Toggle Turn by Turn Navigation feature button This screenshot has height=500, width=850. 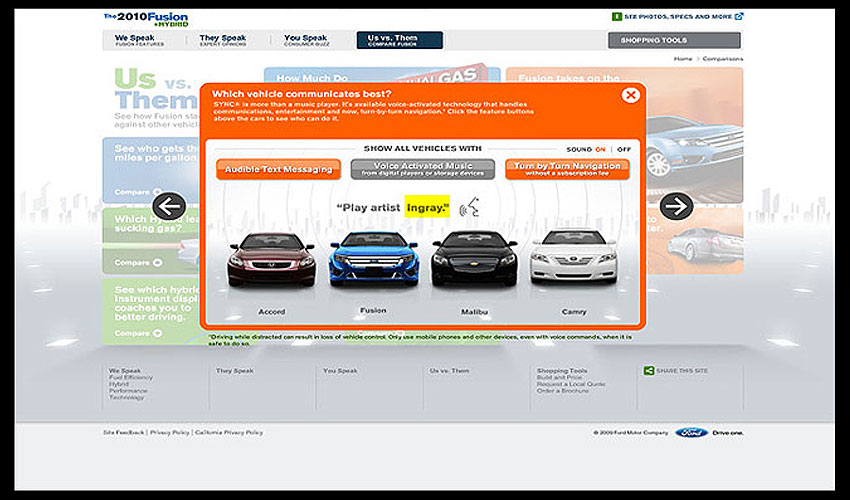[567, 169]
